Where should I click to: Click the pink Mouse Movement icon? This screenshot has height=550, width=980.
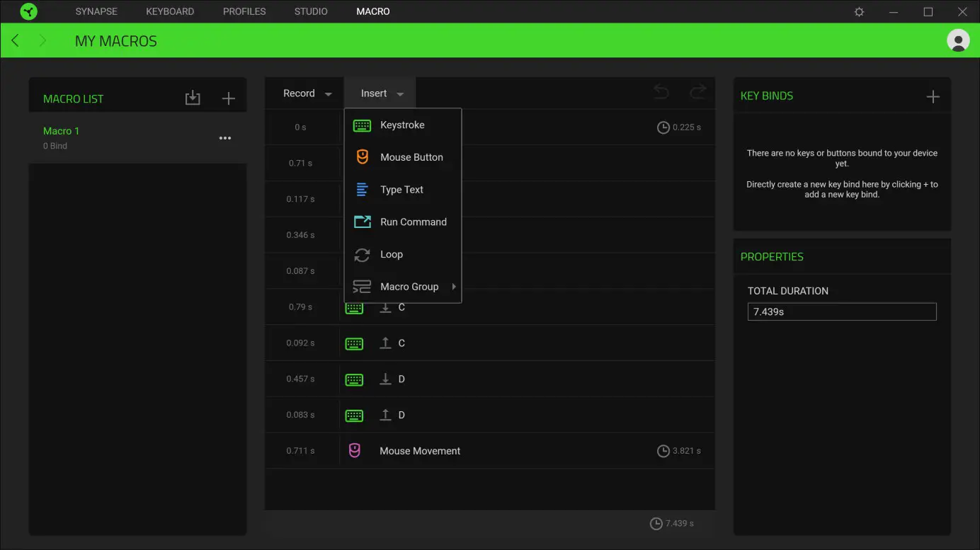tap(354, 450)
